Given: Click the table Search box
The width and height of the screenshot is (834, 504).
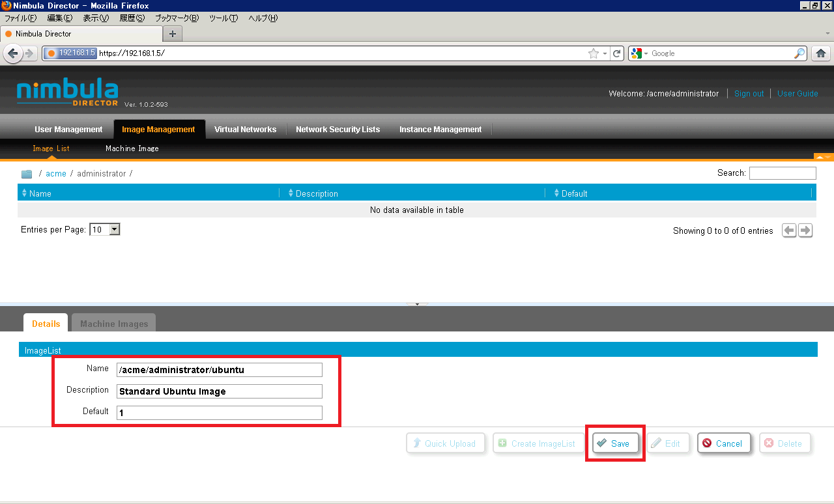Looking at the screenshot, I should [783, 173].
